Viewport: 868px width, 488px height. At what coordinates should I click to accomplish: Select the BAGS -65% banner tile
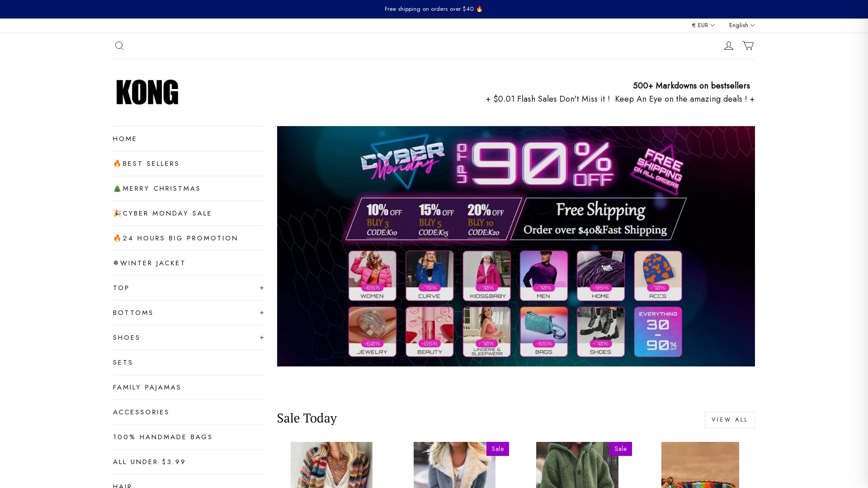[544, 332]
